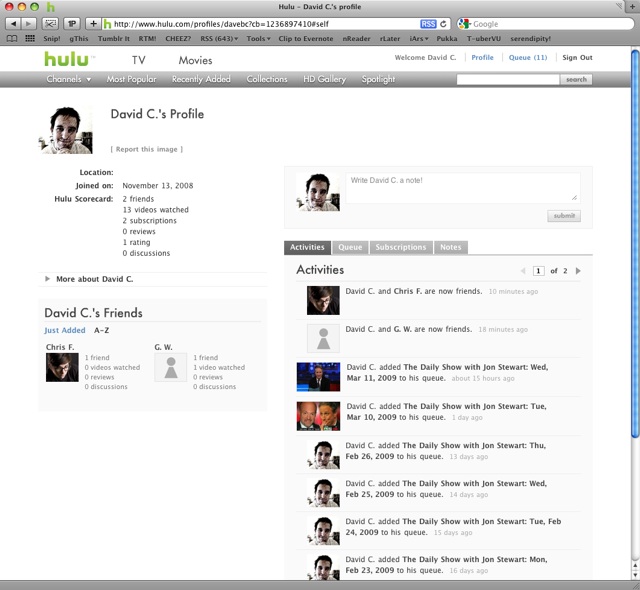Open the TV section
Viewport: 640px width, 590px height.
(139, 60)
